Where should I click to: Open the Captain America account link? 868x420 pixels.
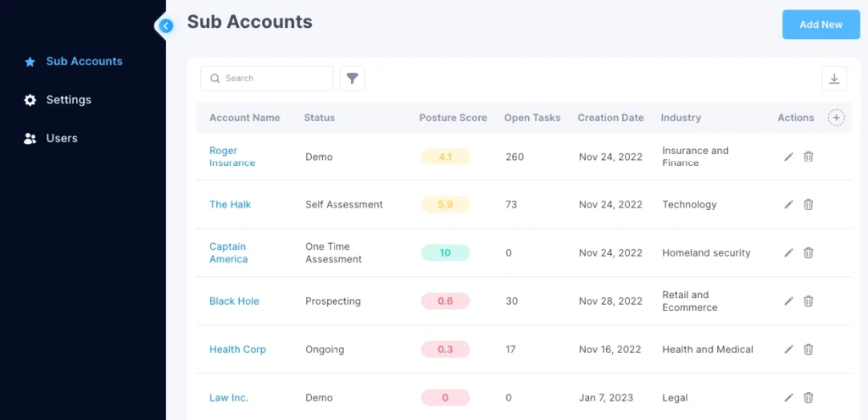pyautogui.click(x=229, y=252)
